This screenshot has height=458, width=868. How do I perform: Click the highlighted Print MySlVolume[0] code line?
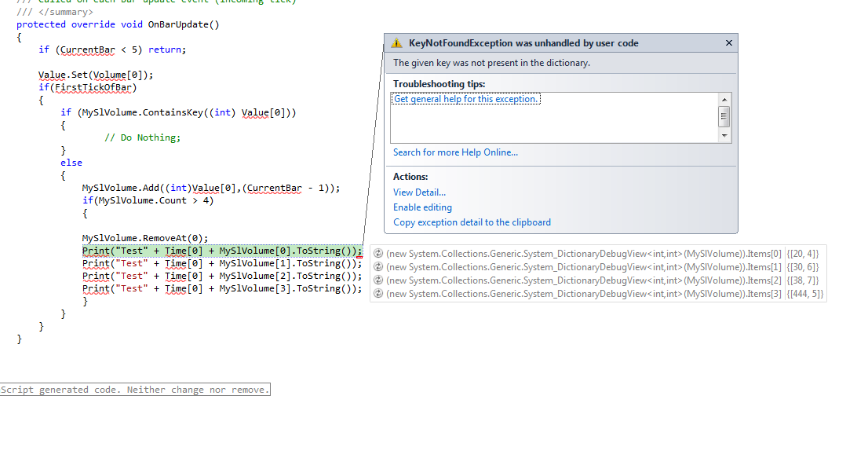pyautogui.click(x=222, y=251)
